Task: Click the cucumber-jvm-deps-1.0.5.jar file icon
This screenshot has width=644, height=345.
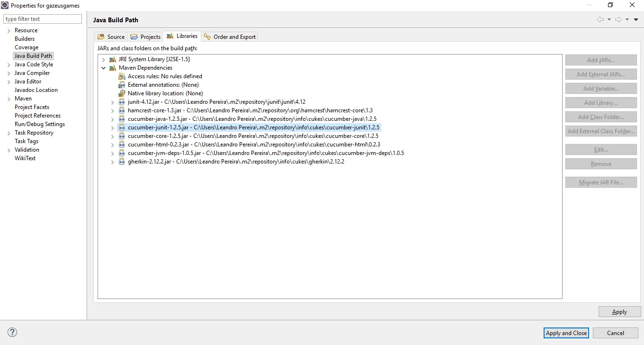Action: coord(122,153)
